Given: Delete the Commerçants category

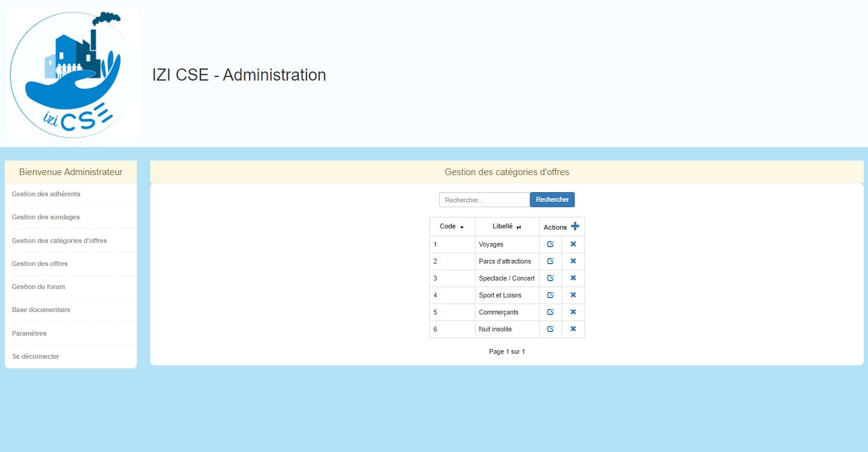Looking at the screenshot, I should [573, 312].
